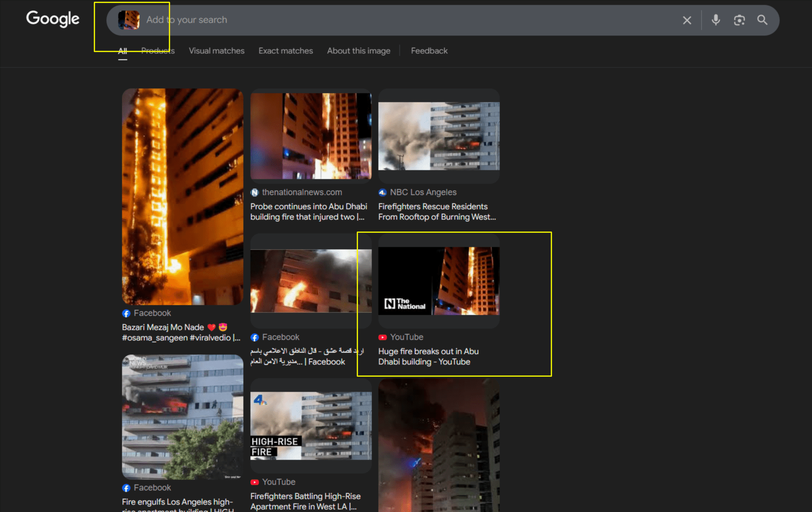Image resolution: width=812 pixels, height=512 pixels.
Task: Clear the search with the X icon
Action: (687, 20)
